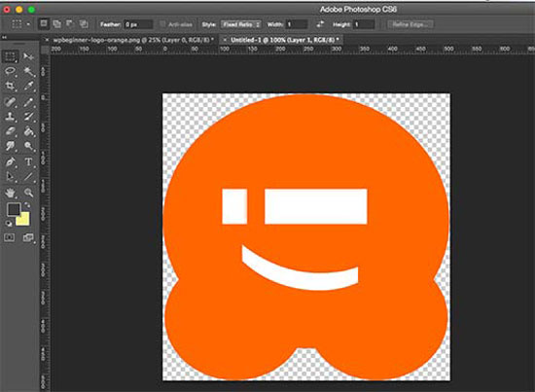535x392 pixels.
Task: Switch to wpbeginner-logo-orange.png tab
Action: 133,40
